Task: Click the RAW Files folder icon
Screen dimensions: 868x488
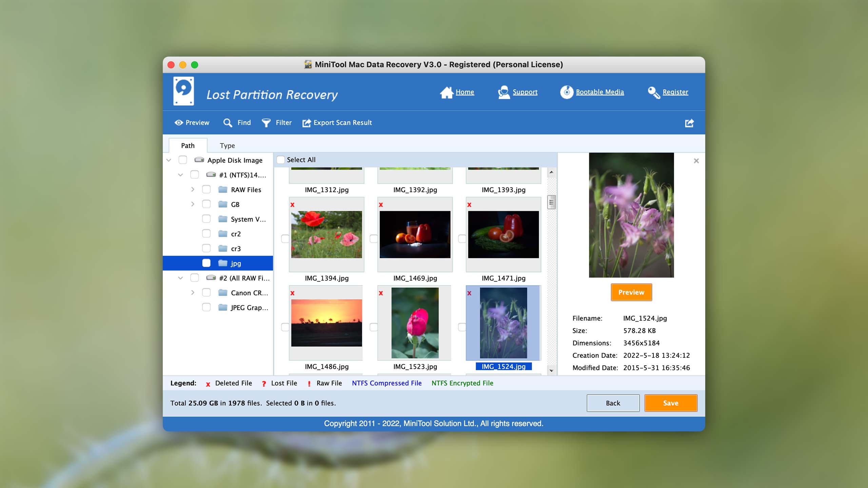Action: click(x=223, y=189)
